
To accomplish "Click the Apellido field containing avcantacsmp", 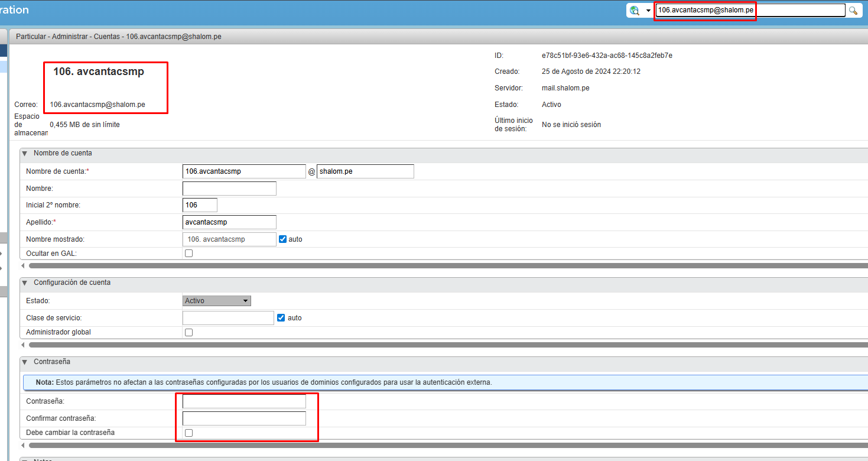I will [x=229, y=222].
